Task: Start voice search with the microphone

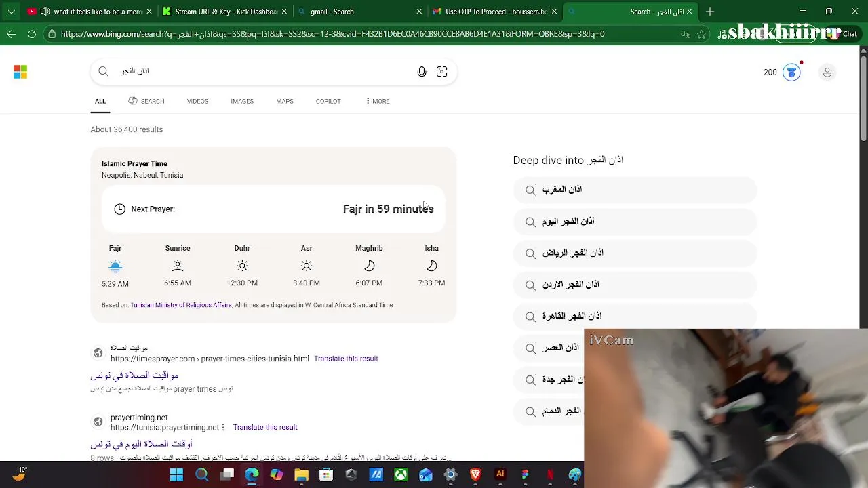Action: click(422, 72)
